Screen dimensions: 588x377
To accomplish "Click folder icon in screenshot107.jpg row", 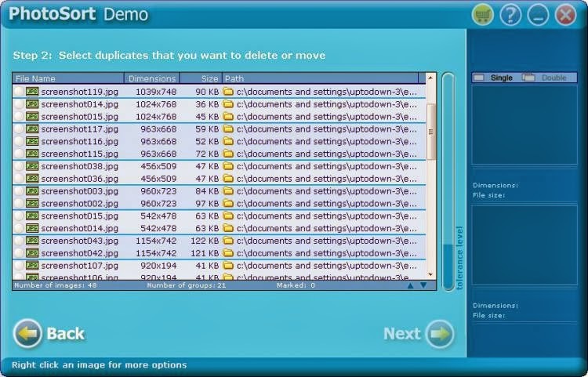I will pyautogui.click(x=228, y=266).
